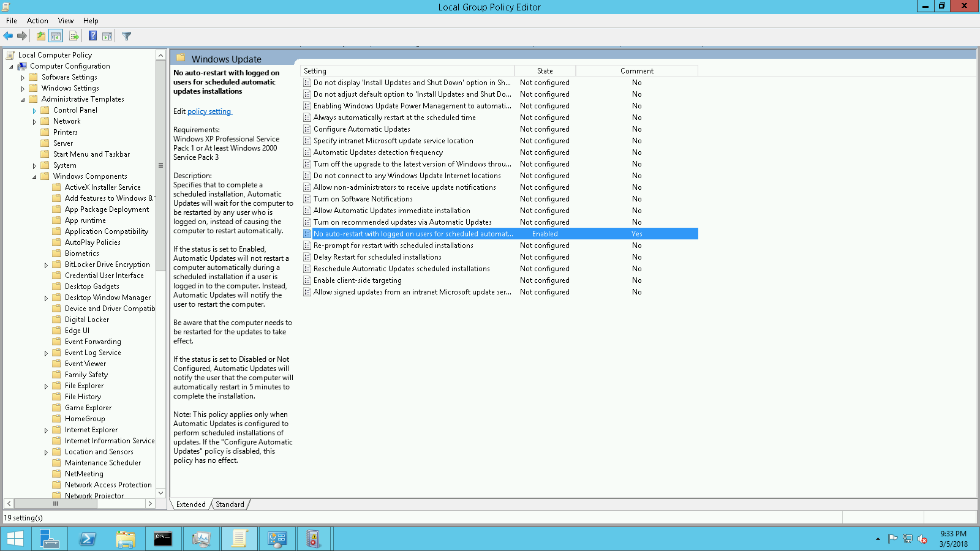Toggle Show/Hide Console Tree button
This screenshot has width=980, height=551.
click(56, 36)
